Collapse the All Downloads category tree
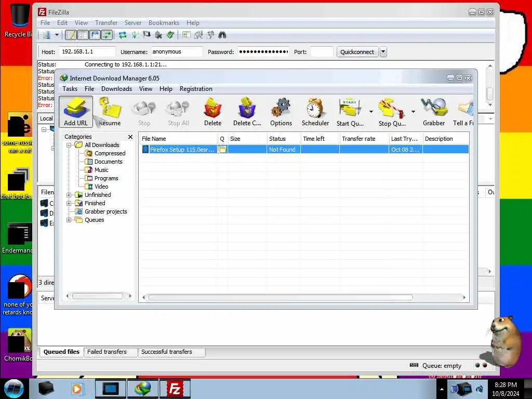Image resolution: width=532 pixels, height=399 pixels. [69, 145]
